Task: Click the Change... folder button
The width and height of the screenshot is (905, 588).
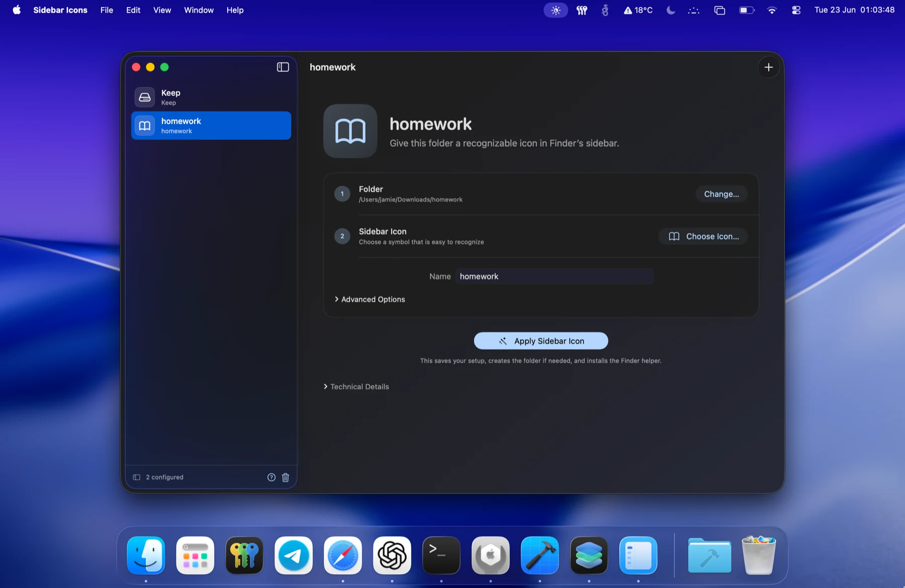Action: point(721,194)
